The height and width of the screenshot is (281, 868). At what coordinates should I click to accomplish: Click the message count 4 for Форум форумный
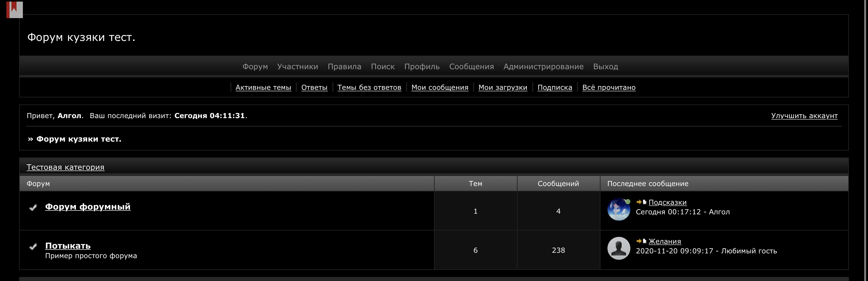[558, 211]
